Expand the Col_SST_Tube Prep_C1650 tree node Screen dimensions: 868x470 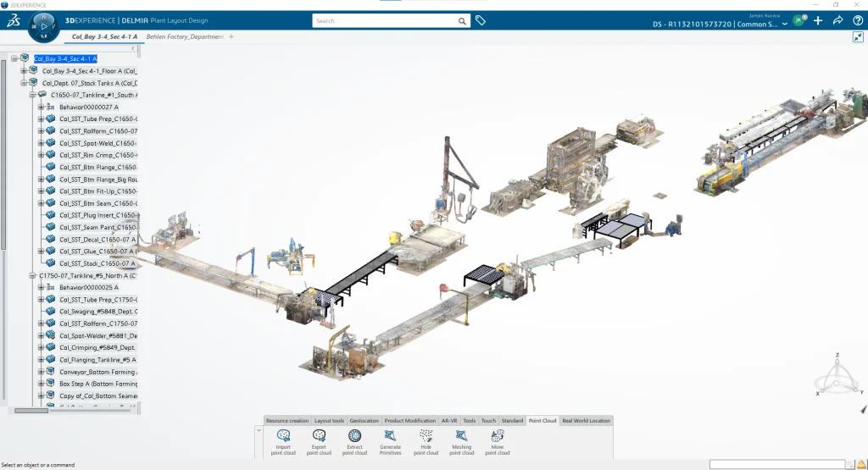point(41,119)
